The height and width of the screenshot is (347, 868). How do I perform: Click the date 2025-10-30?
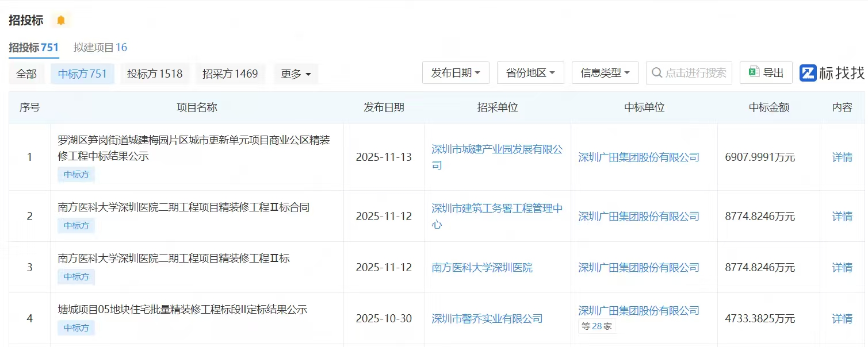click(384, 318)
